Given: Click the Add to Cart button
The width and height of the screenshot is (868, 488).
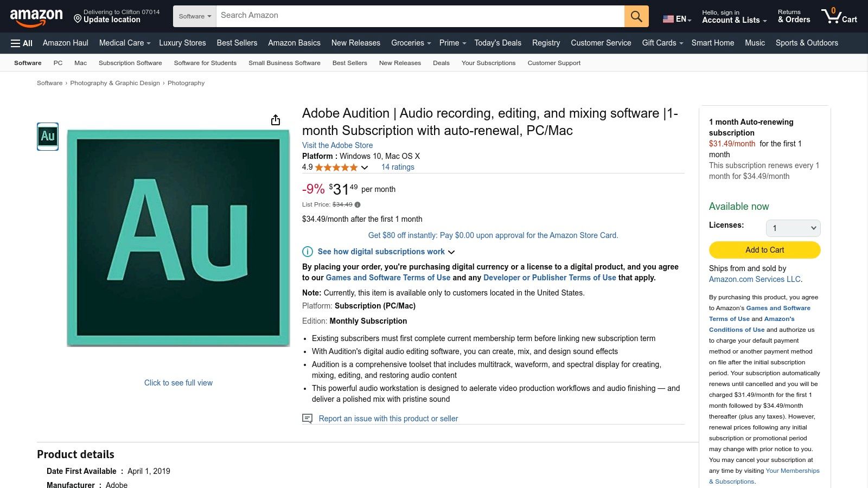Looking at the screenshot, I should [764, 250].
